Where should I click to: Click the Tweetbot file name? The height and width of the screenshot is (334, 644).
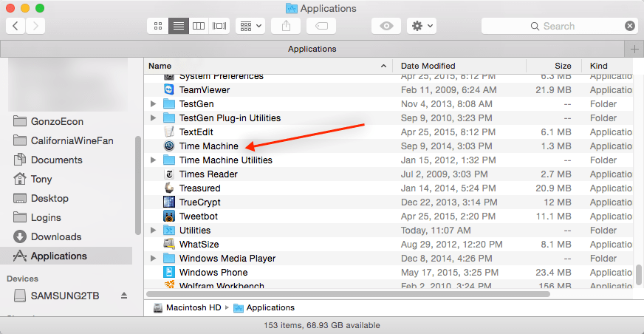[x=199, y=216]
